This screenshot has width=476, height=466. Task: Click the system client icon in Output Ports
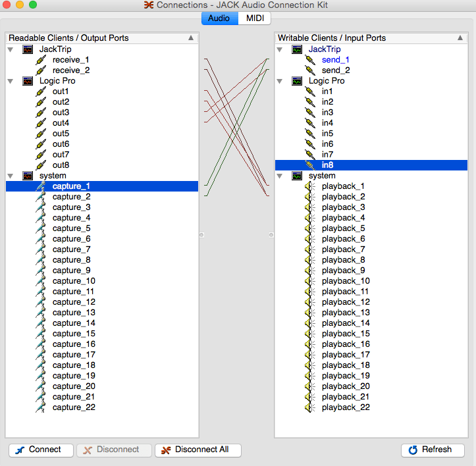point(28,176)
